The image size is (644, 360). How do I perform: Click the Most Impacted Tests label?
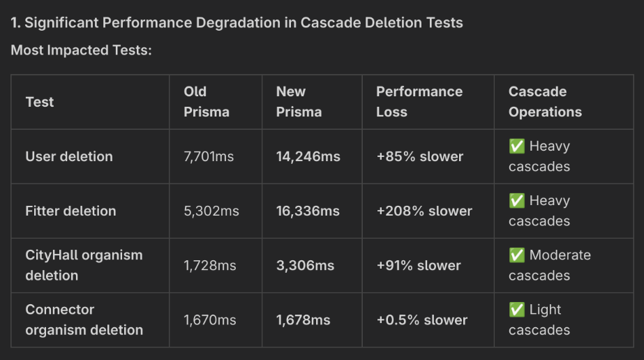click(x=81, y=50)
